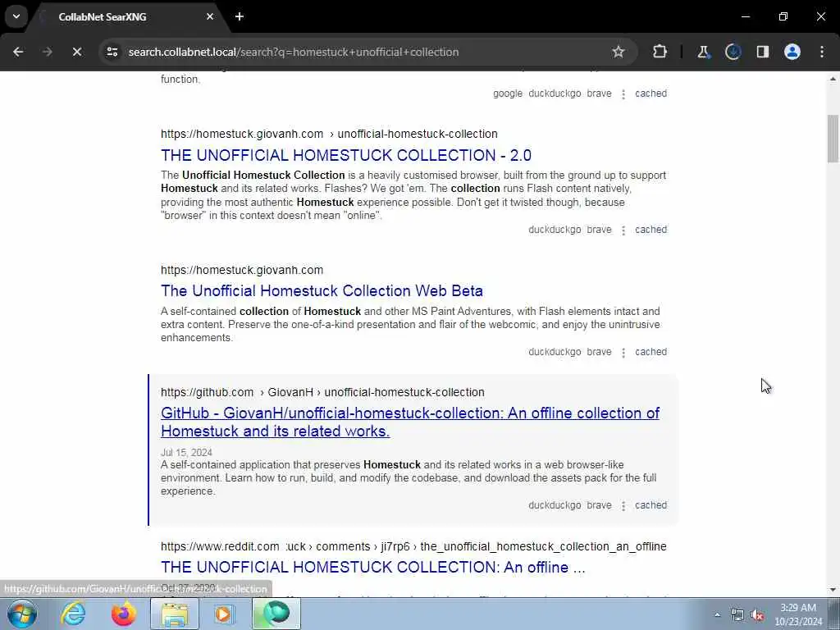The width and height of the screenshot is (840, 630).
Task: Open Chrome Labs flask icon
Action: tap(703, 52)
